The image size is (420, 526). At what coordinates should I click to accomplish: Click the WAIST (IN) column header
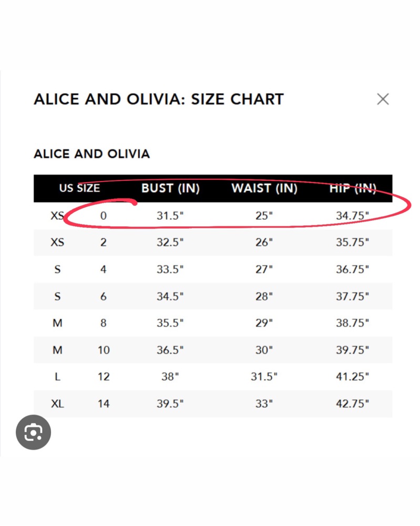click(264, 188)
